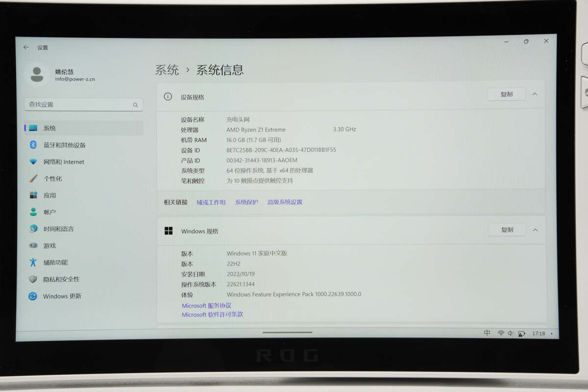Collapse the Device specifications section chevron
This screenshot has width=588, height=392.
(x=535, y=94)
